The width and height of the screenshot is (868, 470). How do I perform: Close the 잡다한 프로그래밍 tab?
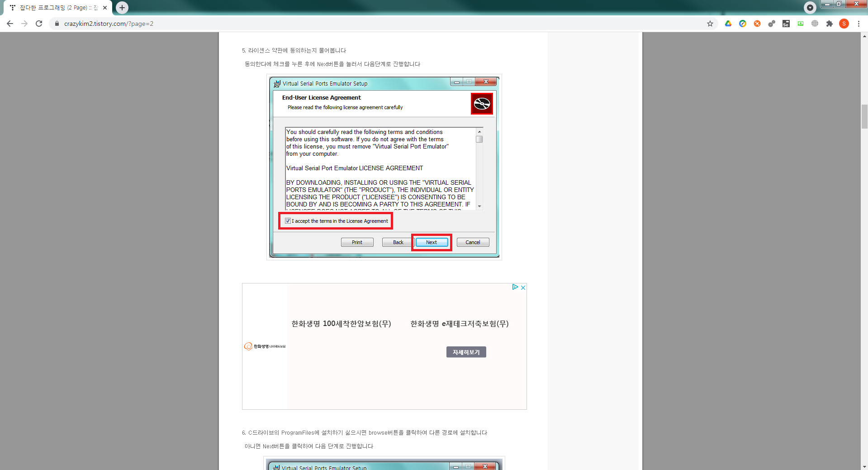point(105,8)
